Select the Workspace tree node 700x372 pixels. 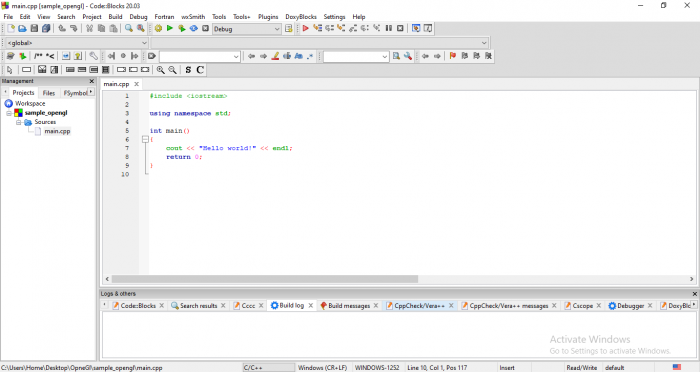click(x=30, y=104)
